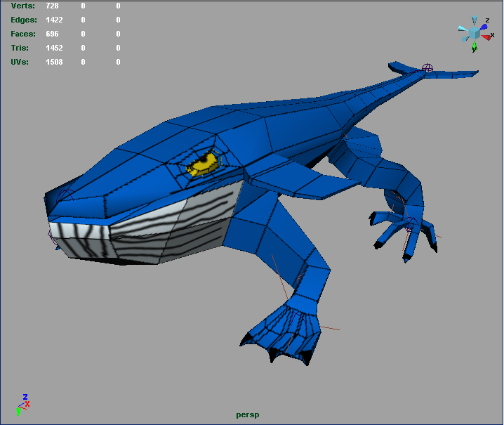The height and width of the screenshot is (425, 504).
Task: Click the green Y axis cone on view compass
Action: click(475, 46)
